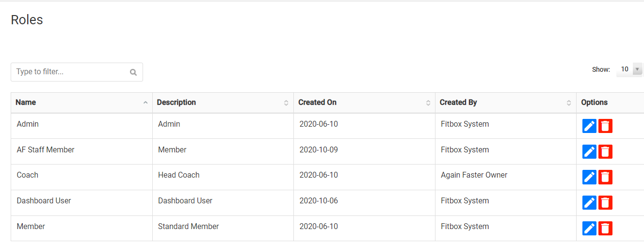The width and height of the screenshot is (644, 248).
Task: Sort table by Description column
Action: click(223, 102)
